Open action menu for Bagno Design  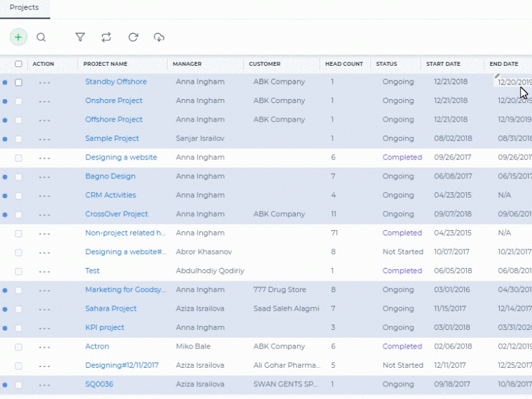pyautogui.click(x=45, y=177)
